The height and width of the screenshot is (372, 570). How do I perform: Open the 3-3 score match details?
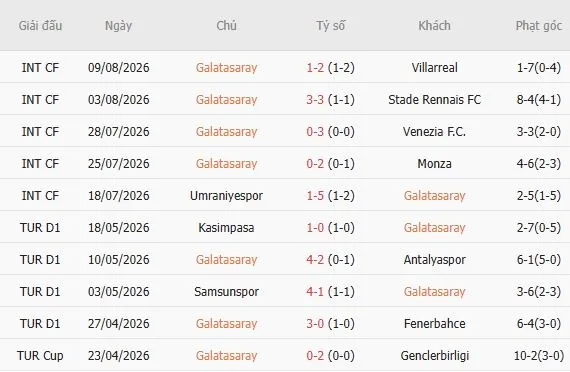(315, 100)
